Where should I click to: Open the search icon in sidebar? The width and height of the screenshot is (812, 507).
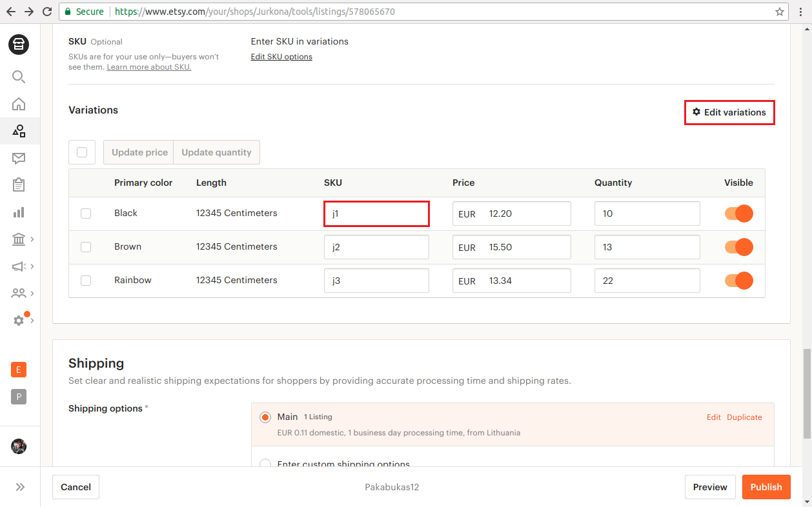click(x=19, y=77)
